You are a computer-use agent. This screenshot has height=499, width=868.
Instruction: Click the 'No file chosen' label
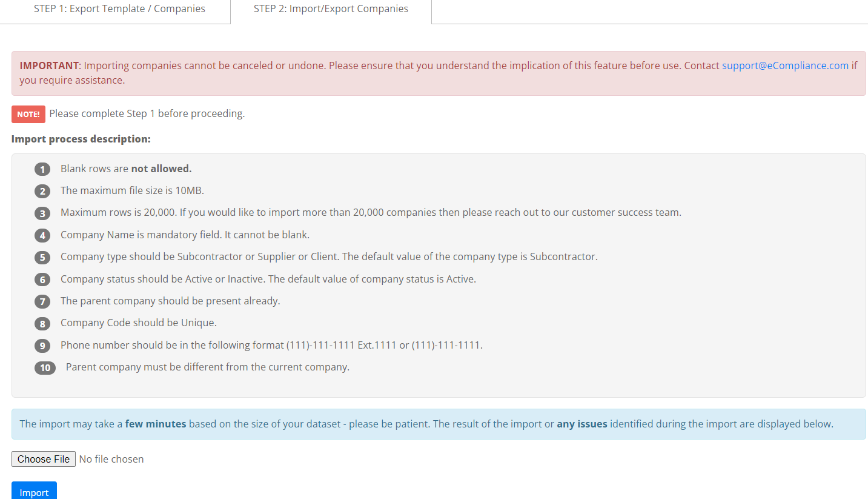(x=111, y=459)
